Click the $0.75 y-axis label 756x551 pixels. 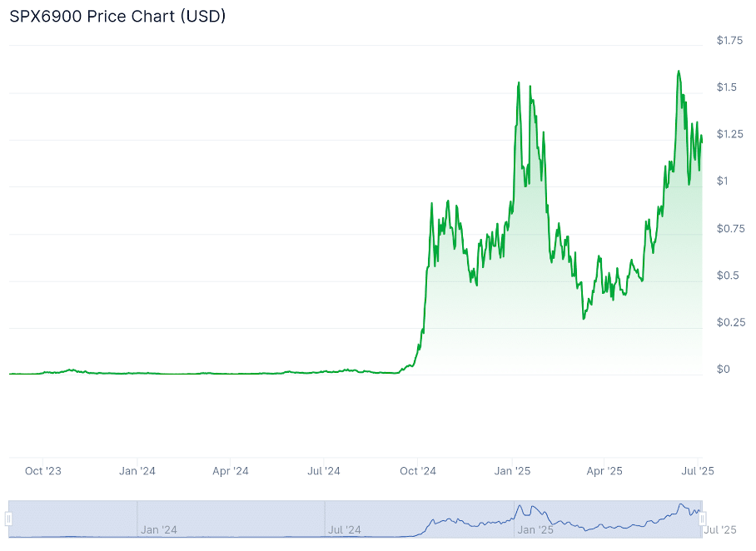[729, 228]
